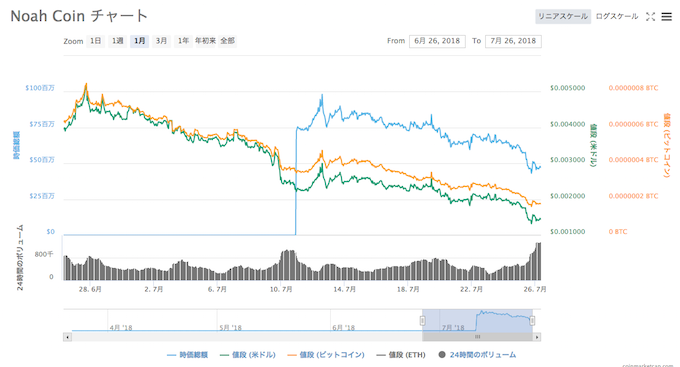Click the 0.0000008 BTC axis label
This screenshot has height=367, width=680.
(633, 88)
